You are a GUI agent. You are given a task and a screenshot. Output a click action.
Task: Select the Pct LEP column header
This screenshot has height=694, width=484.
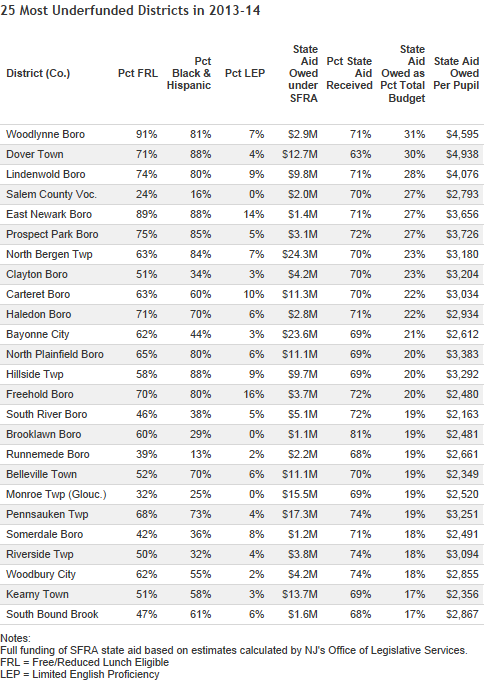(245, 73)
